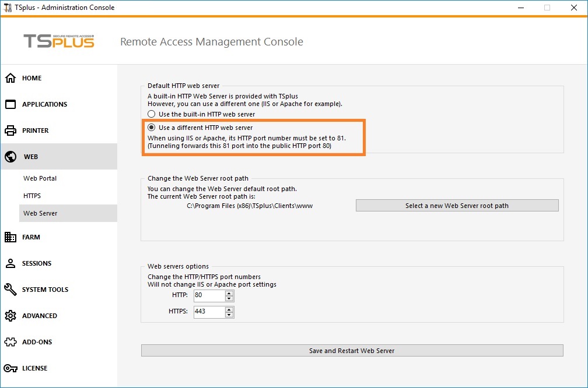This screenshot has width=588, height=388.
Task: Go to the HTTPS submenu item
Action: coord(32,196)
